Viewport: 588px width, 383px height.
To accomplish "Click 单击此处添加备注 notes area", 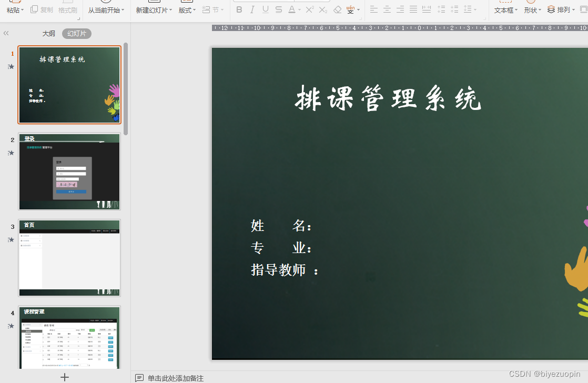I will click(176, 378).
